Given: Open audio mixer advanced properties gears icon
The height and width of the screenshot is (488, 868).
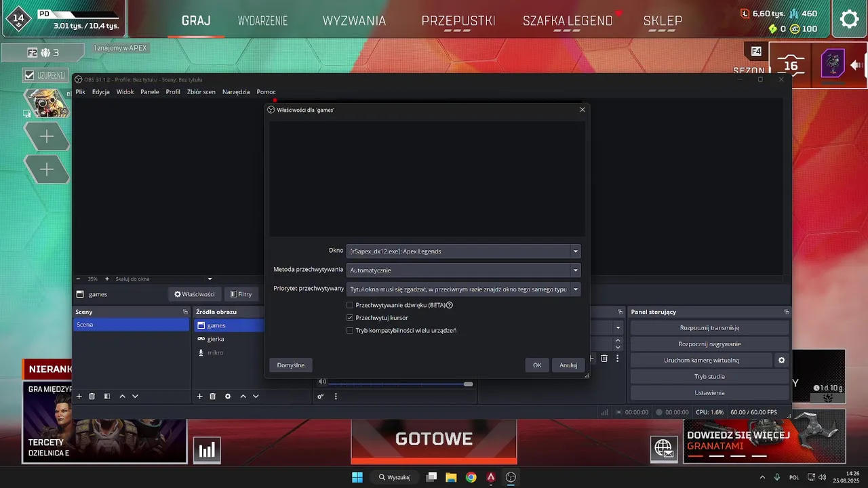Looking at the screenshot, I should click(321, 396).
